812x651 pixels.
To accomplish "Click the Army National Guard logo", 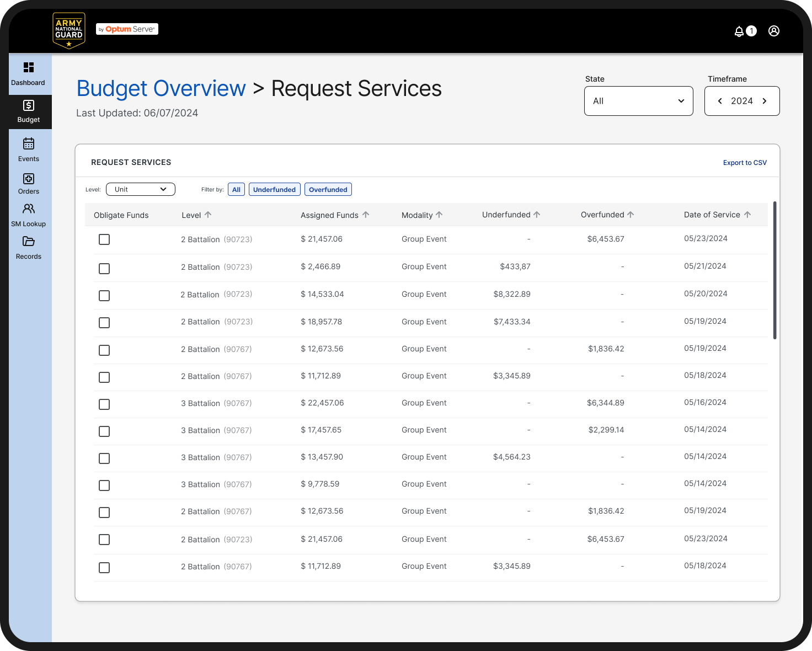I will [x=69, y=30].
